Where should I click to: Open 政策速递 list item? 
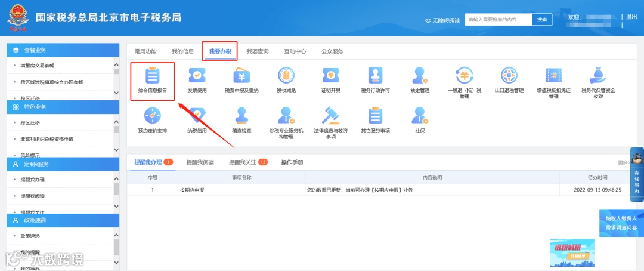(x=30, y=236)
